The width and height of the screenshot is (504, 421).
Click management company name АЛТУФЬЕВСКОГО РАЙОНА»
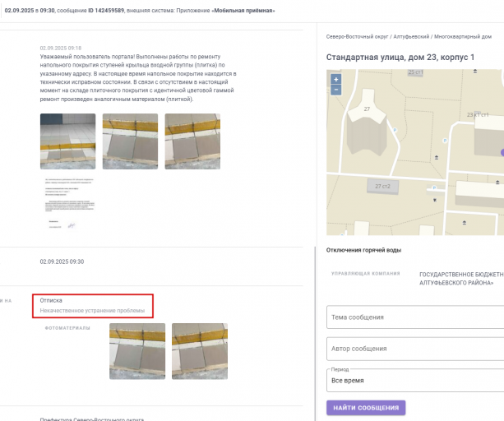click(456, 283)
